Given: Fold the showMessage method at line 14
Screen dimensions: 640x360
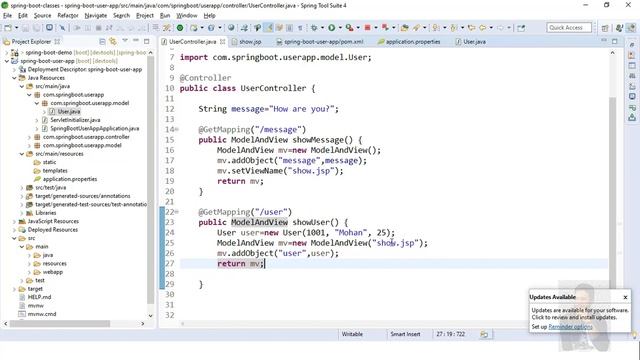Looking at the screenshot, I should click(177, 130).
